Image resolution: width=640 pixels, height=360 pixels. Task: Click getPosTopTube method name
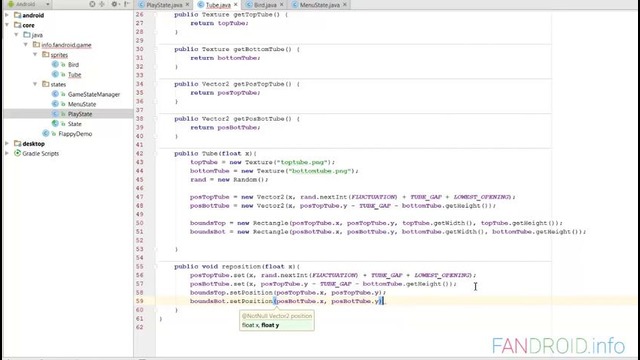coord(258,84)
